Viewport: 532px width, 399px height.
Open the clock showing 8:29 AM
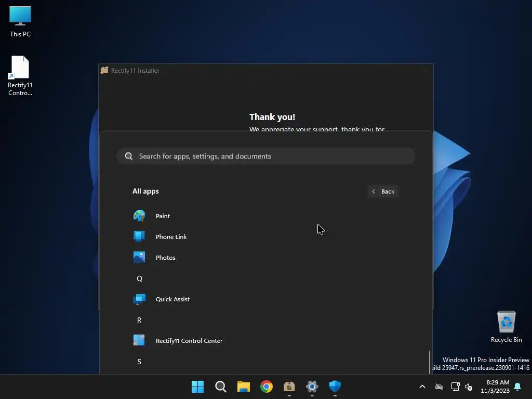(495, 387)
